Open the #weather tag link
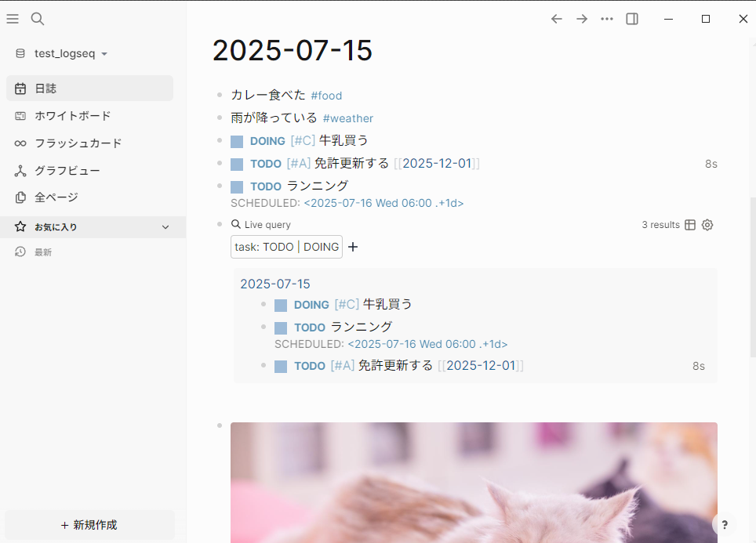This screenshot has width=756, height=543. tap(348, 118)
